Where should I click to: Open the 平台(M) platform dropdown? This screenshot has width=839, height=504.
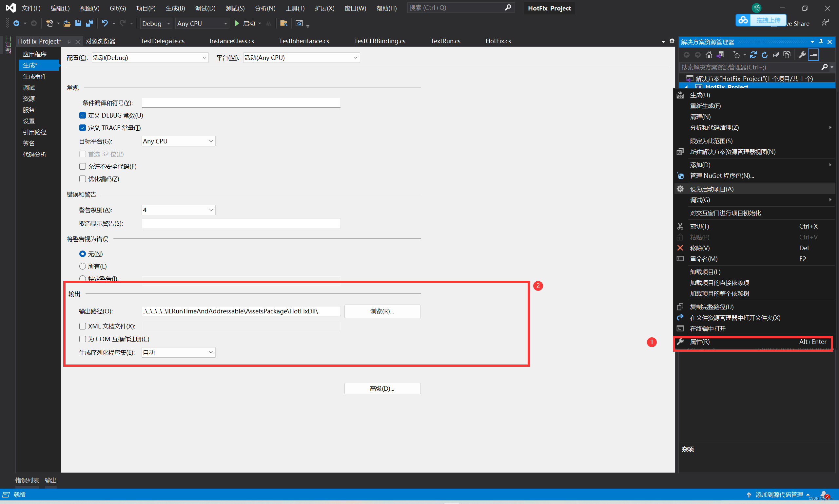302,58
